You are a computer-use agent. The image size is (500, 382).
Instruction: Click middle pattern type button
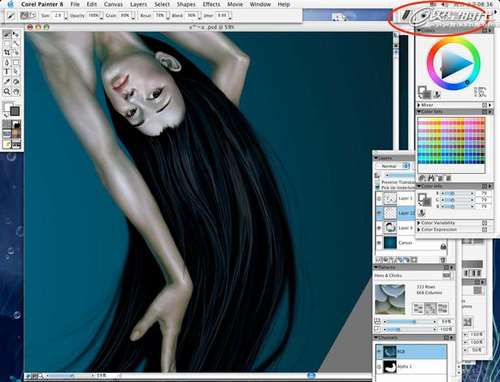coord(430,308)
